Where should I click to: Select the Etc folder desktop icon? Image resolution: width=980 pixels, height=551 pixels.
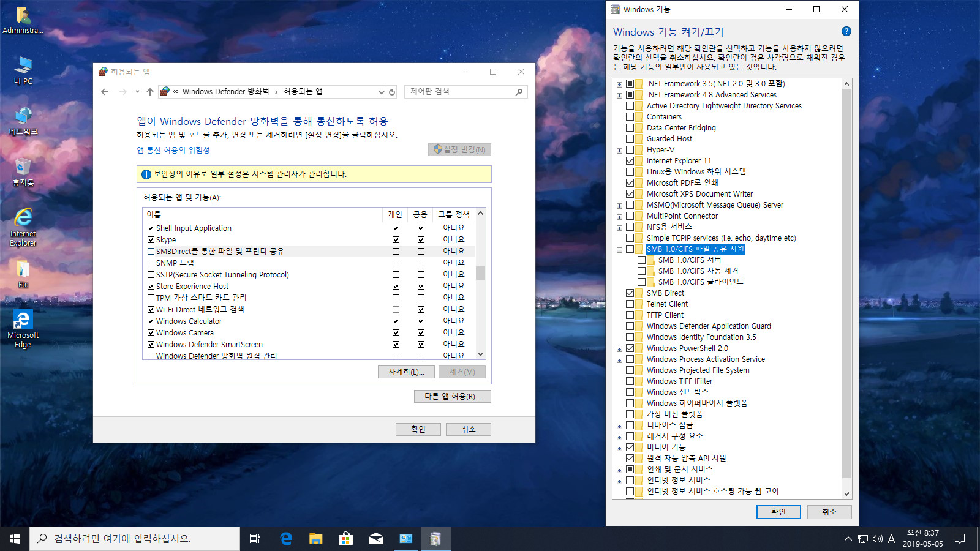(x=23, y=274)
